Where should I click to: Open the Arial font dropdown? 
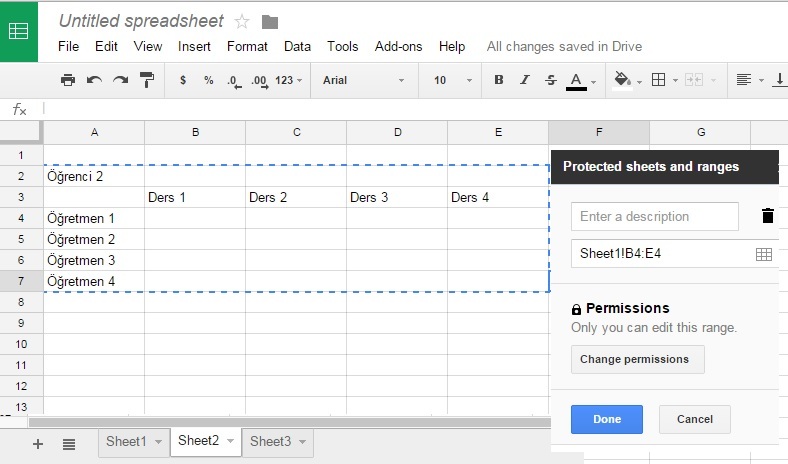364,80
